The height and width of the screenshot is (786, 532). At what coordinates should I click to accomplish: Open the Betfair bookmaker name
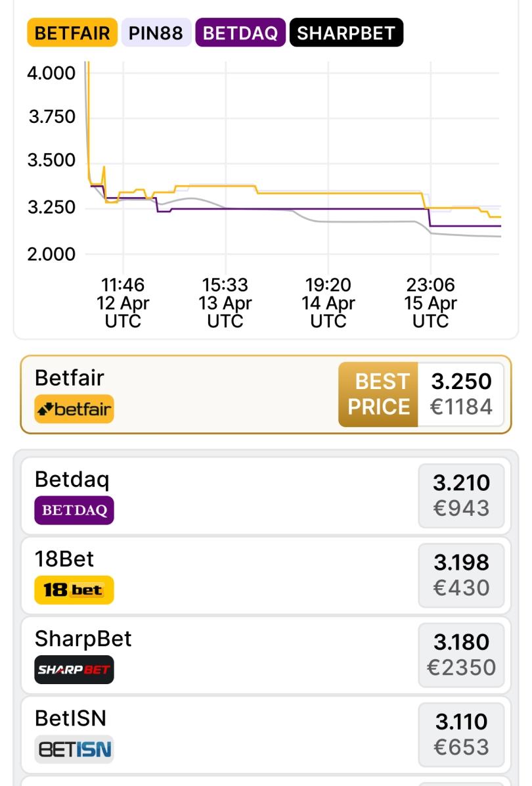69,378
